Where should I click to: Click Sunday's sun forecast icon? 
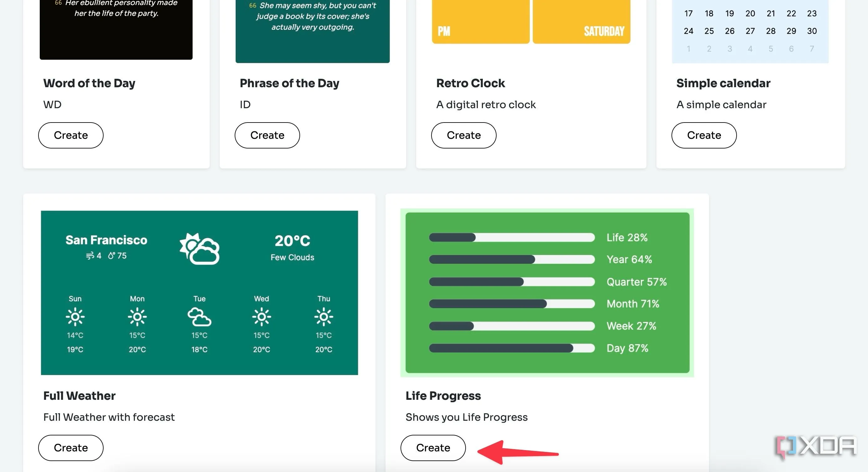tap(75, 317)
